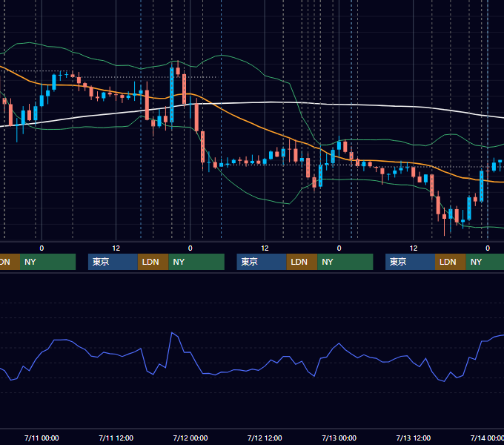The height and width of the screenshot is (445, 504).
Task: Click the 7/11 12:00 date label
Action: tap(116, 438)
